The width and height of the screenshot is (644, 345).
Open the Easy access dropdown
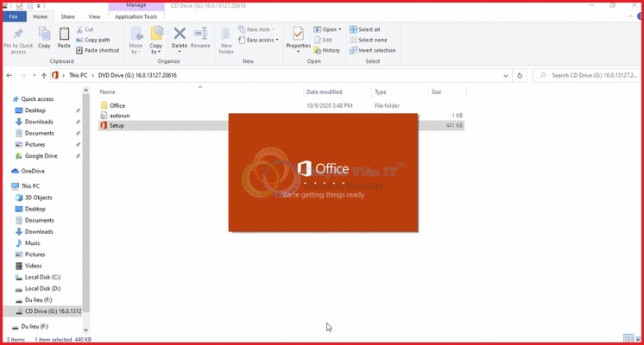point(258,40)
